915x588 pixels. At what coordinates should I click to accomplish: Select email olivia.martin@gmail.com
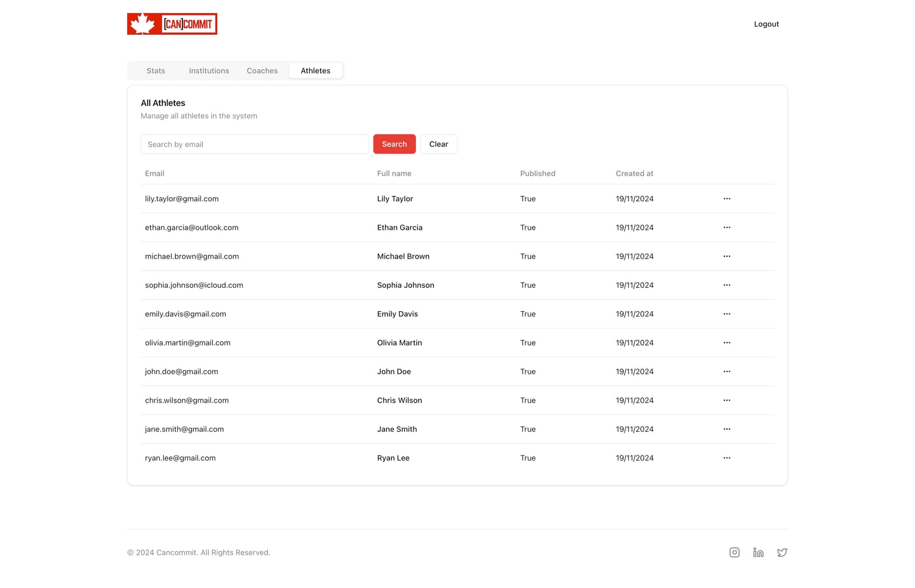click(188, 343)
